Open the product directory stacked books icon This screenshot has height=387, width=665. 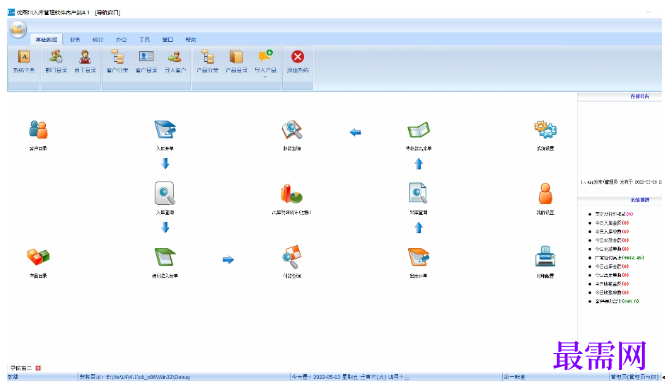click(x=236, y=61)
